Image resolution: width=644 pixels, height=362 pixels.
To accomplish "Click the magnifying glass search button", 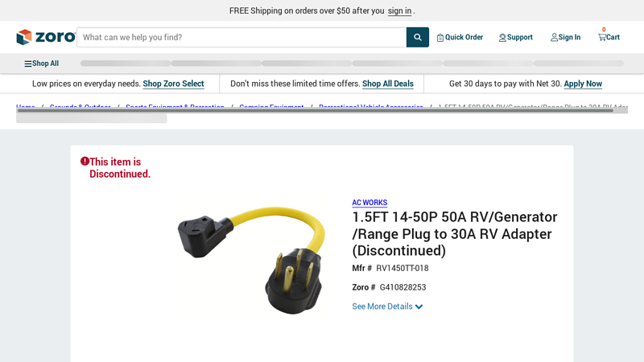I will 417,37.
